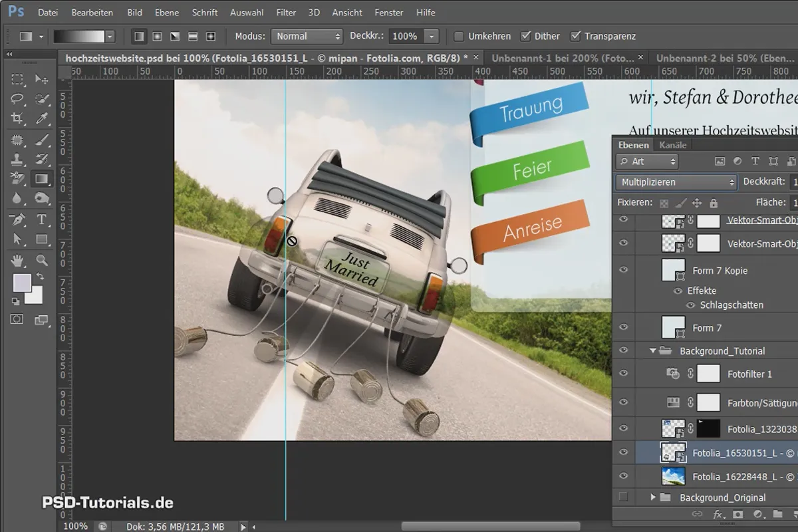Select the Hand tool
Viewport: 798px width, 532px height.
[x=18, y=260]
